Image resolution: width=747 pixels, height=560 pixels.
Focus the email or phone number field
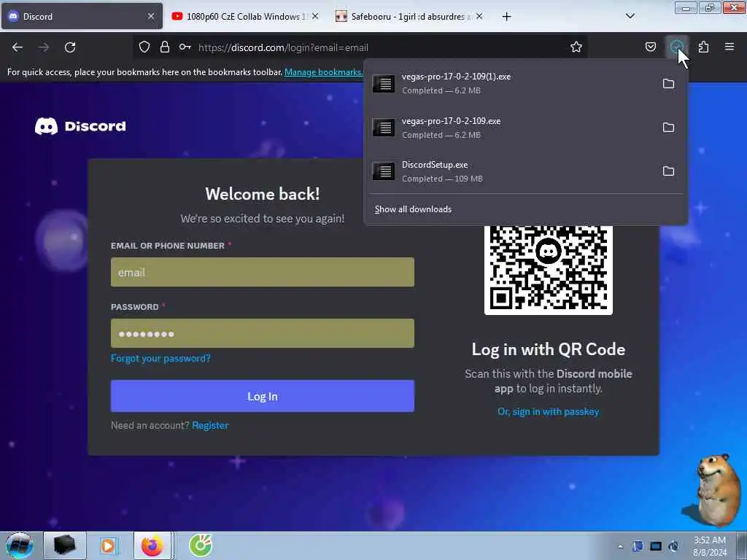click(x=263, y=273)
